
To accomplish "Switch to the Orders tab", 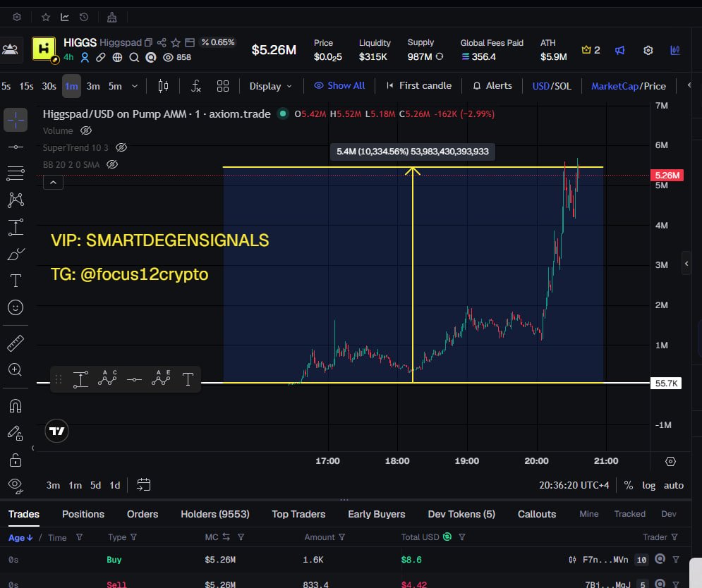I will 143,514.
